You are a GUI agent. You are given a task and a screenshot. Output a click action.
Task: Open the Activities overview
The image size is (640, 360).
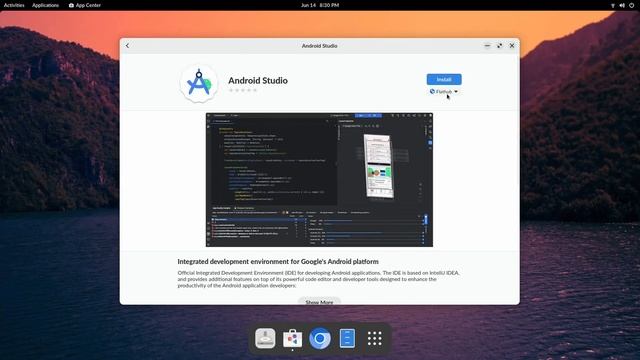[x=14, y=5]
